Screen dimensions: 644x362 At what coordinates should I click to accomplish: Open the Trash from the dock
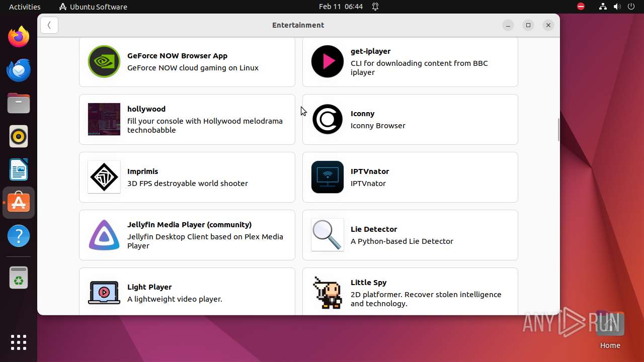(x=19, y=278)
